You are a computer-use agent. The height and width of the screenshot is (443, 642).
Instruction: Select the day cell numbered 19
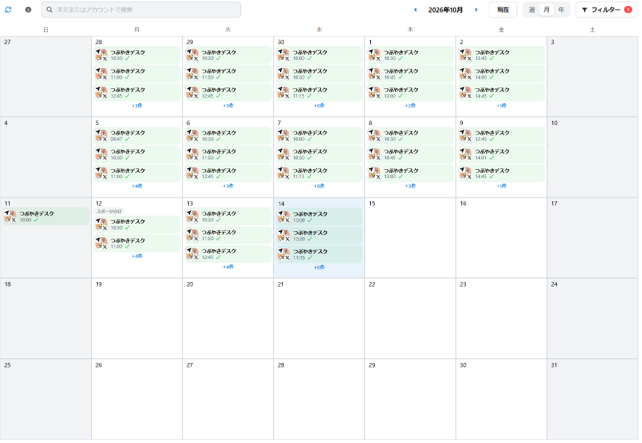[x=137, y=319]
